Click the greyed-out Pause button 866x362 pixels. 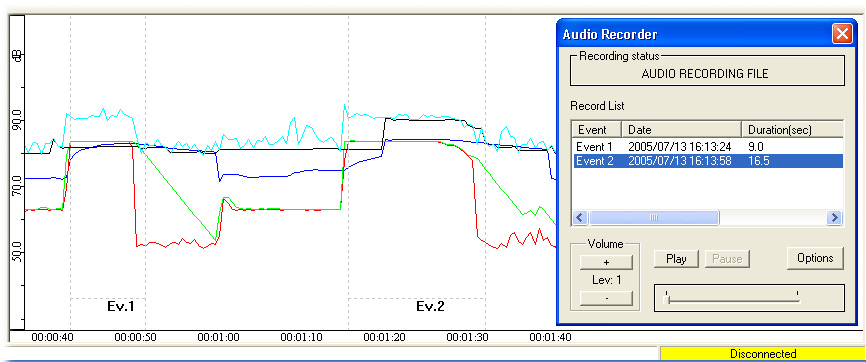(x=727, y=259)
